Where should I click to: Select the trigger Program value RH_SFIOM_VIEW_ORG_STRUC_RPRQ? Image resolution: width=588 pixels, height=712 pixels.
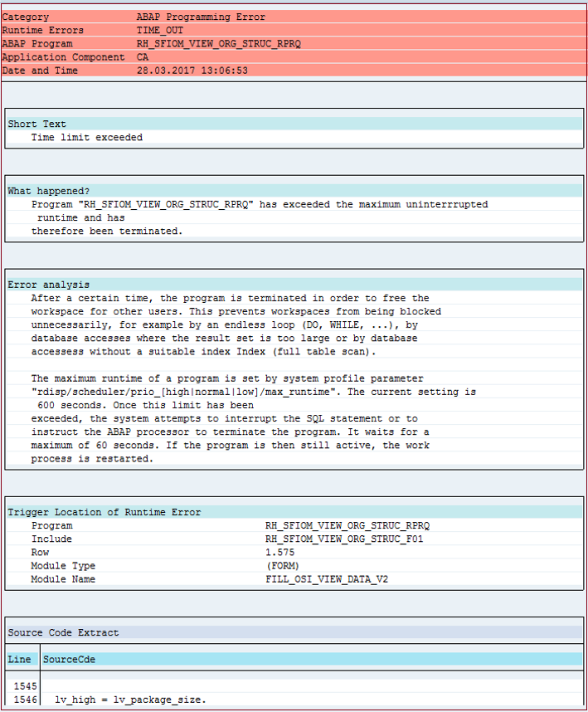click(347, 525)
